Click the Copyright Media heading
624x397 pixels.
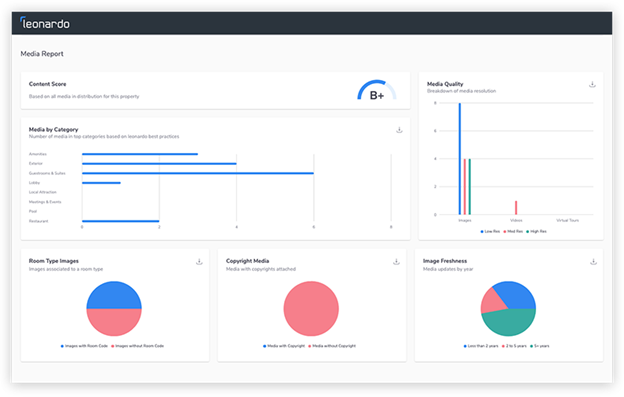point(248,261)
